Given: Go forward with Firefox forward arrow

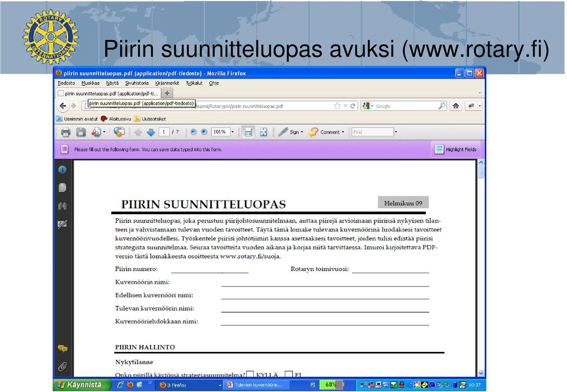Looking at the screenshot, I should [74, 106].
